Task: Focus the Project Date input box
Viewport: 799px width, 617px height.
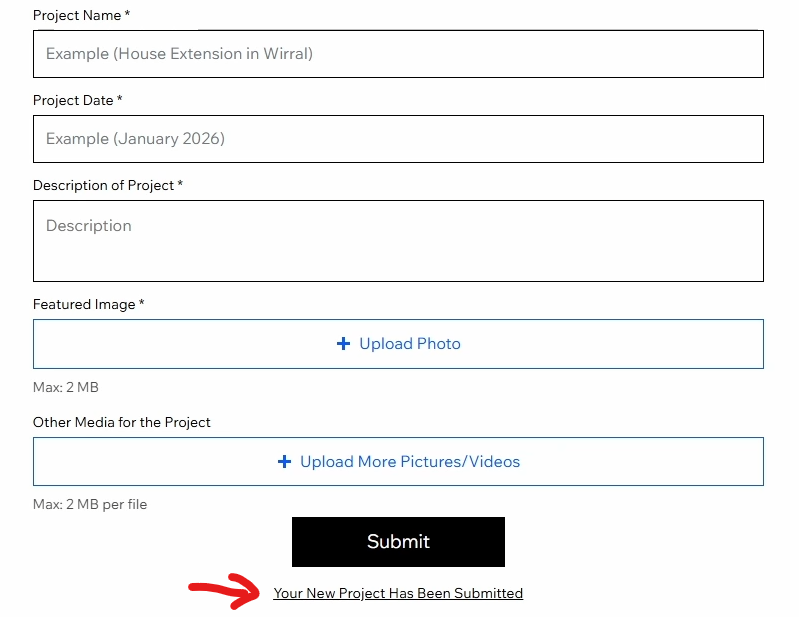Action: coord(398,139)
